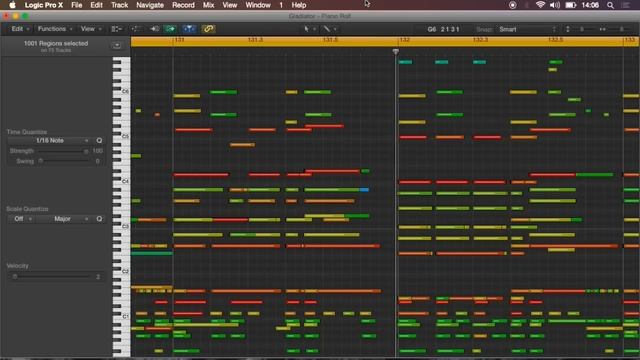This screenshot has width=640, height=360.
Task: Click the playhead marker at bar 132
Action: pos(396,51)
